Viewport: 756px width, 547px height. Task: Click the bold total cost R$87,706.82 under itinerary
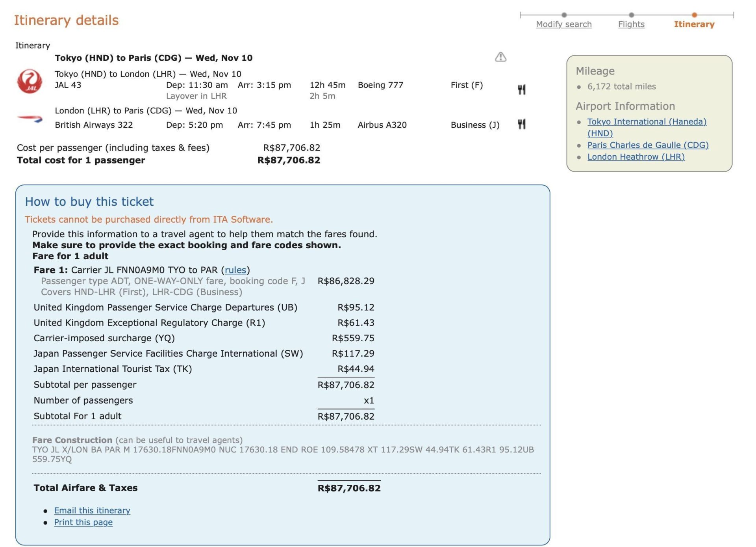pos(289,160)
